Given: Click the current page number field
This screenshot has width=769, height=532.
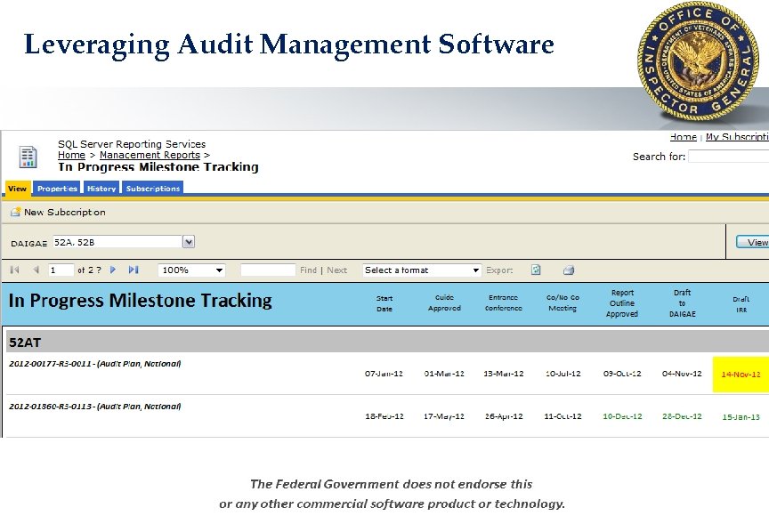Looking at the screenshot, I should click(x=61, y=270).
